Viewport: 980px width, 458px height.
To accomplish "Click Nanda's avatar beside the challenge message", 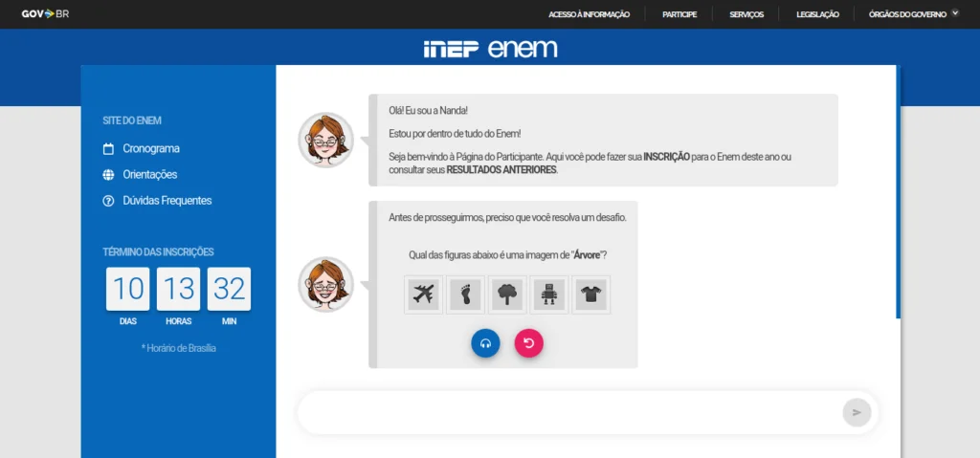I will (x=325, y=284).
